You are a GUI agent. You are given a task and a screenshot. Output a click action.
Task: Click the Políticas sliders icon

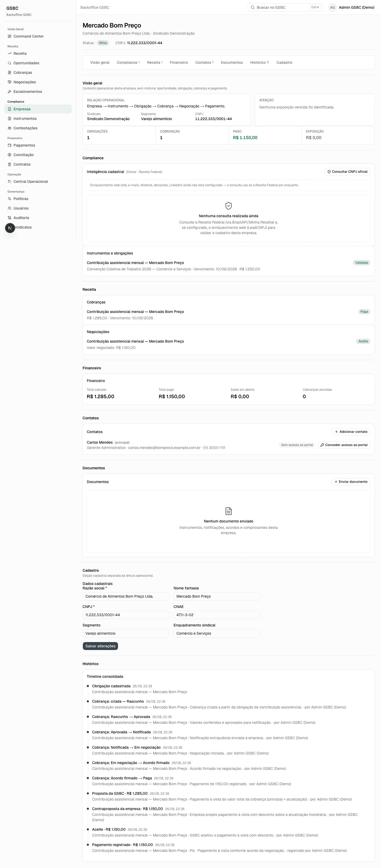click(x=10, y=199)
